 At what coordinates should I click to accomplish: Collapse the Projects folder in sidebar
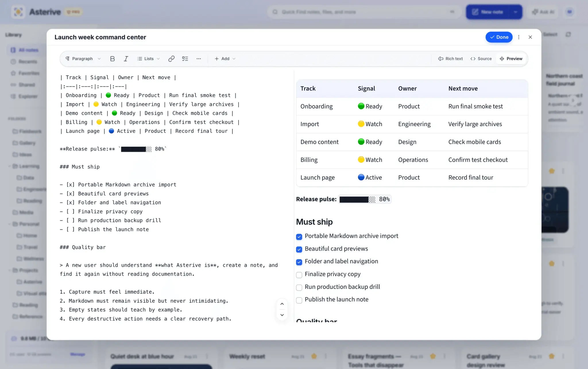9,270
